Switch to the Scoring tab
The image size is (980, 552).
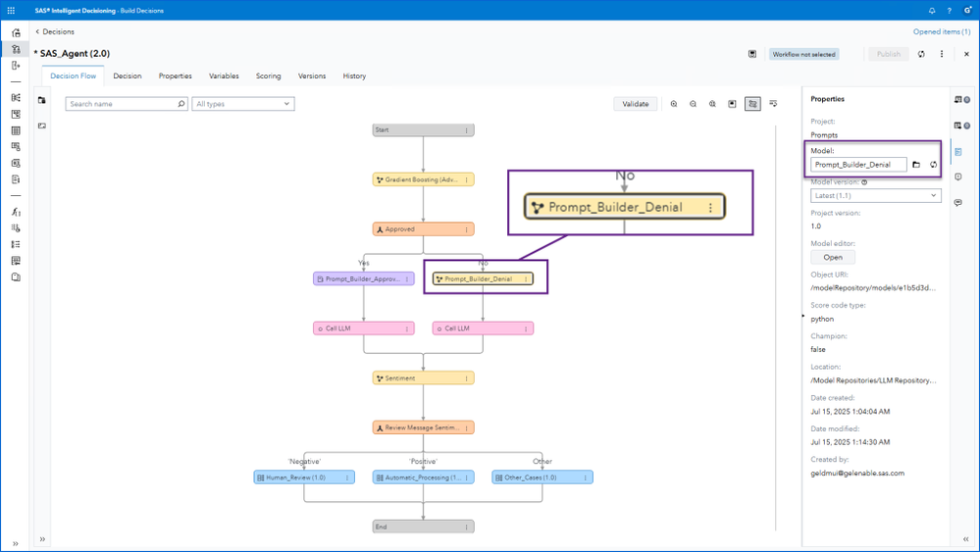(x=268, y=76)
